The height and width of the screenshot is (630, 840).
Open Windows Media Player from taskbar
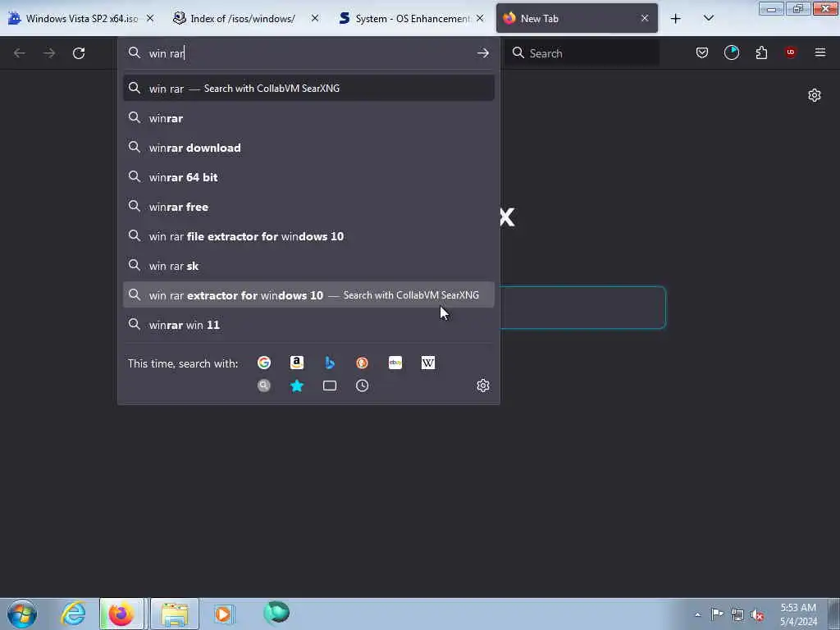(x=224, y=614)
